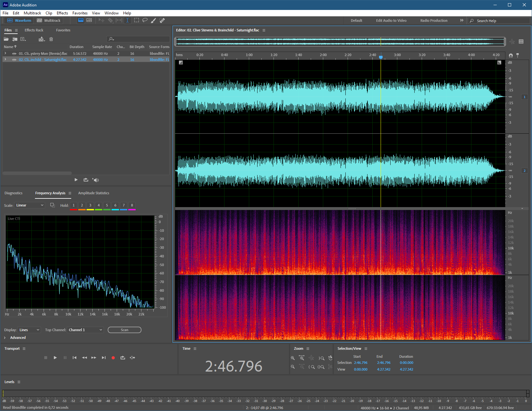The width and height of the screenshot is (532, 411).
Task: Click the Scan button
Action: [x=124, y=330]
